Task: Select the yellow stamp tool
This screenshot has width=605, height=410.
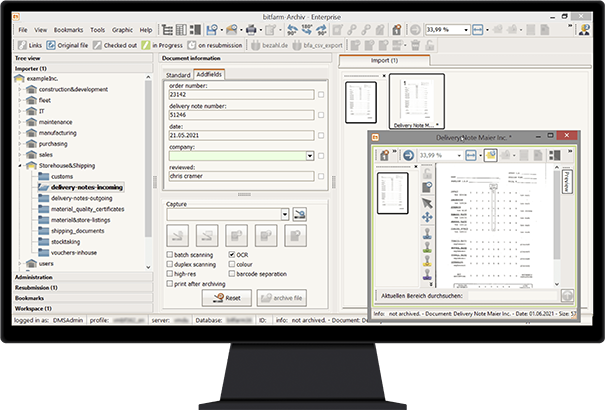Action: 427,261
